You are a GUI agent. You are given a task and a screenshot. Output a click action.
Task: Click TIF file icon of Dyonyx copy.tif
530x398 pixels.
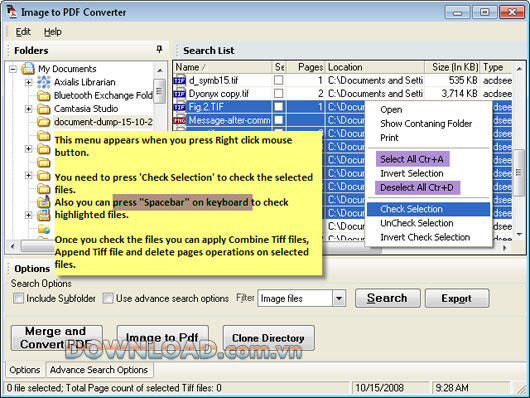click(x=180, y=94)
